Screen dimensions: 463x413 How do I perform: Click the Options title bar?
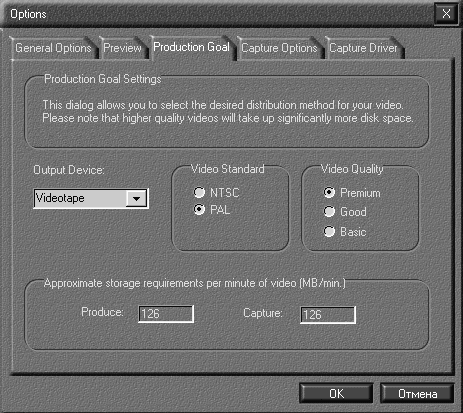tap(217, 14)
